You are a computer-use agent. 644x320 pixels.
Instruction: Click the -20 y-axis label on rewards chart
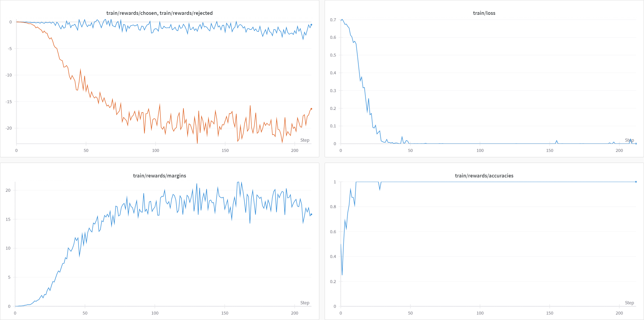pyautogui.click(x=9, y=128)
